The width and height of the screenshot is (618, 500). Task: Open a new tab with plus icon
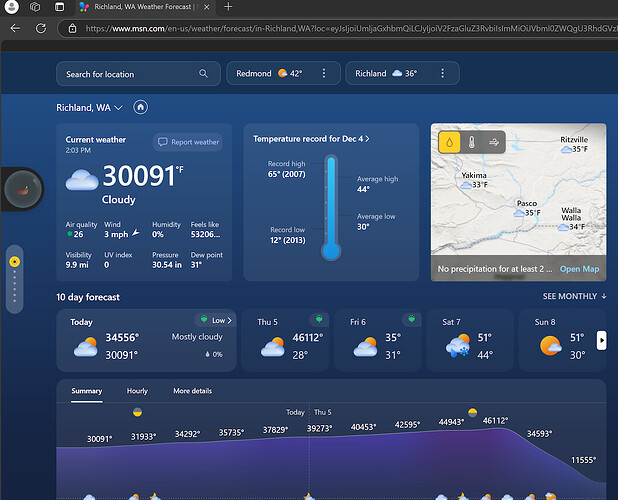228,7
